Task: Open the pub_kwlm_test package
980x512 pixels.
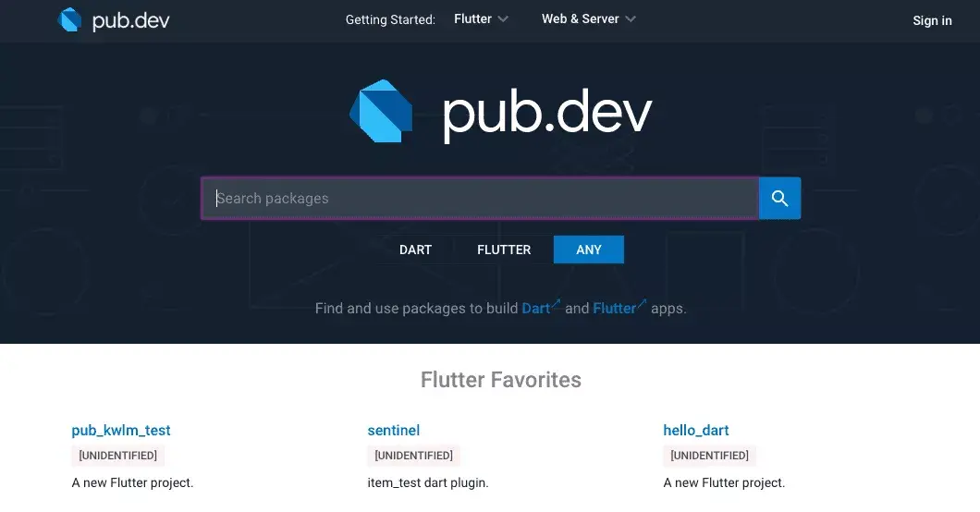Action: tap(120, 430)
